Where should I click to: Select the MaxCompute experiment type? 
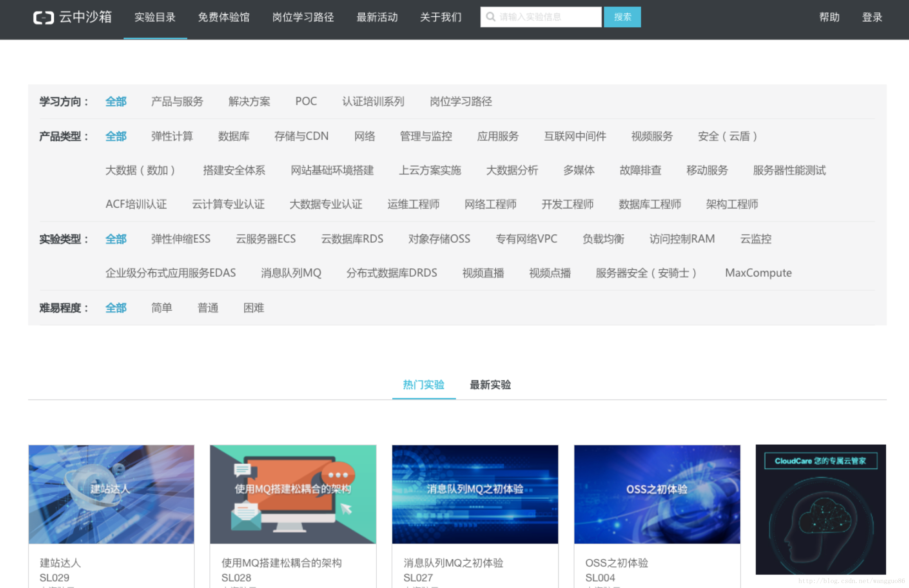[758, 273]
